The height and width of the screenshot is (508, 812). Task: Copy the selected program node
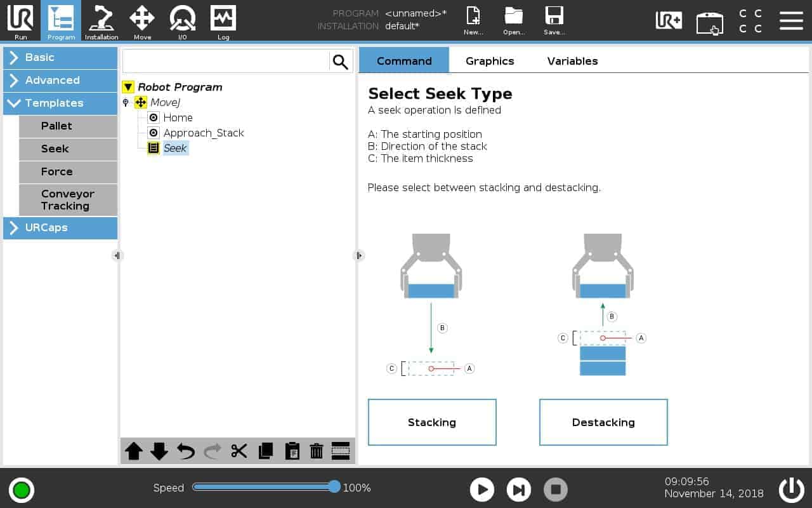tap(265, 451)
